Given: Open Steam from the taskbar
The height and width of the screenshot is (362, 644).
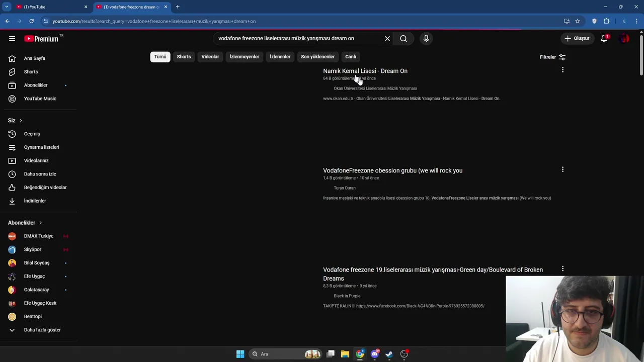Looking at the screenshot, I should (389, 354).
